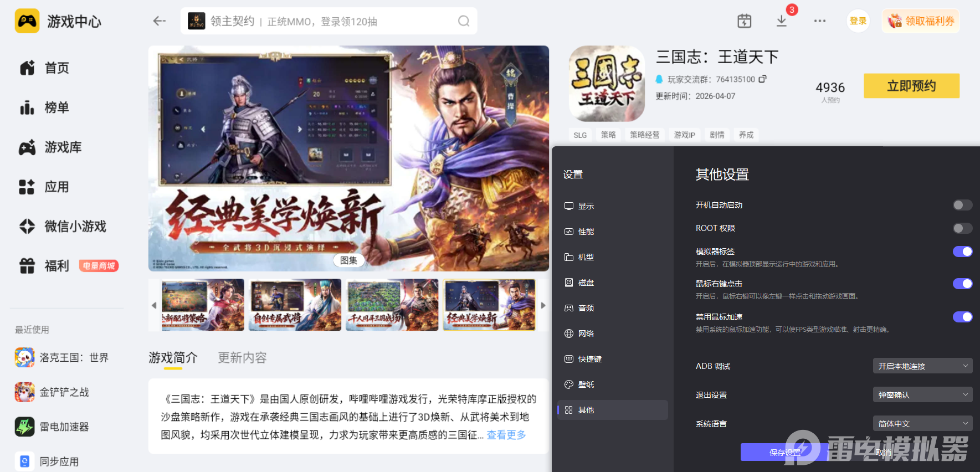Select the 自创专属武将 screenshot thumbnail
Screen dimensions: 980x472
coord(295,305)
